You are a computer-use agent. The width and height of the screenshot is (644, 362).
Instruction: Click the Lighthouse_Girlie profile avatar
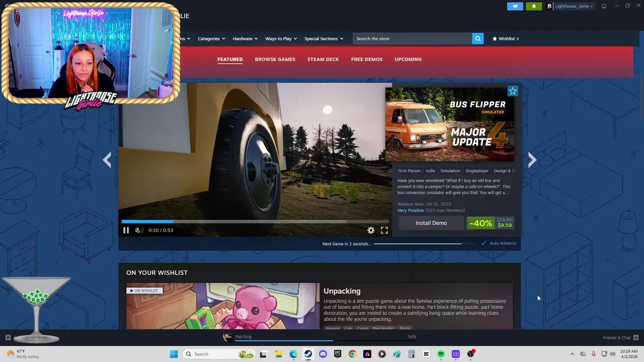(x=549, y=6)
